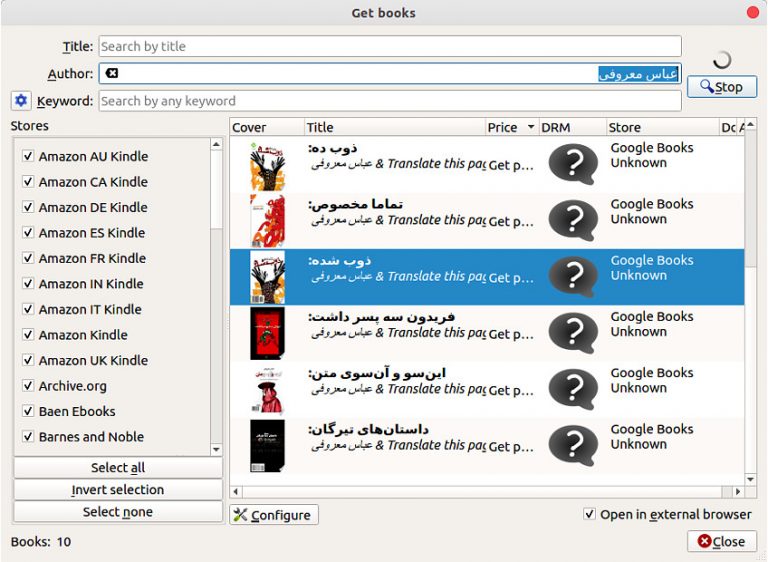Select cover thumbnail of فریدون سه پسر داشت

(x=267, y=333)
